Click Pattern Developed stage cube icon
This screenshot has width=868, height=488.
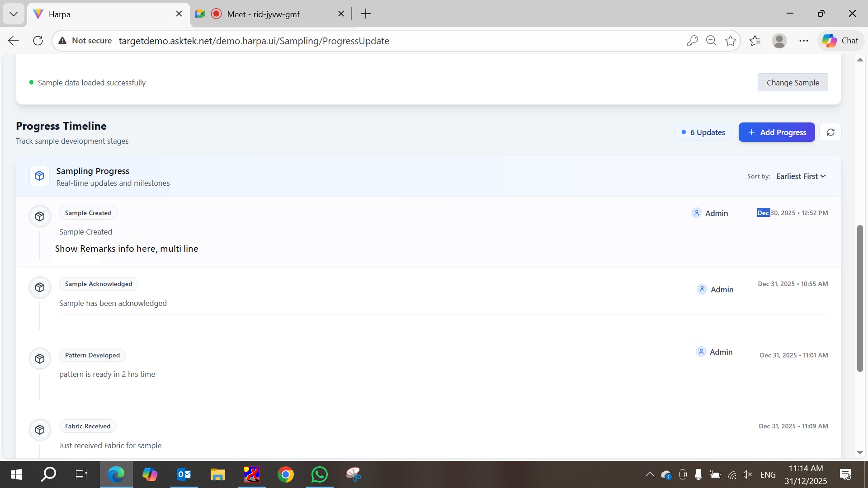pyautogui.click(x=40, y=359)
